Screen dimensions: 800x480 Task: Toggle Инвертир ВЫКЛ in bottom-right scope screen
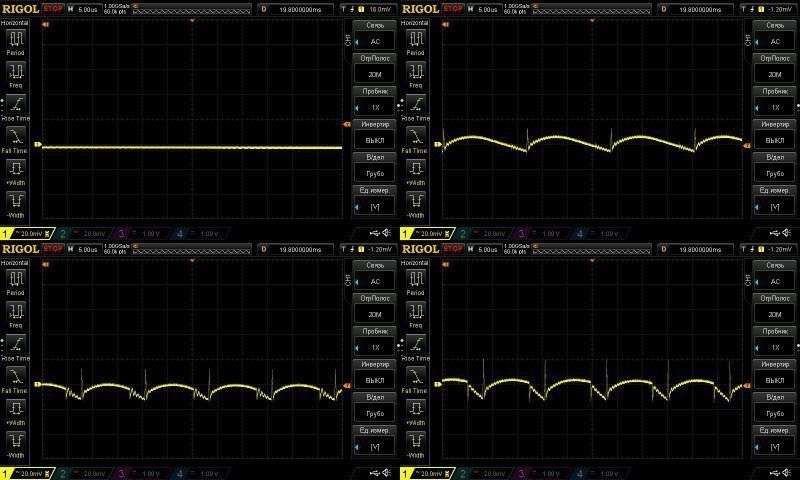775,375
